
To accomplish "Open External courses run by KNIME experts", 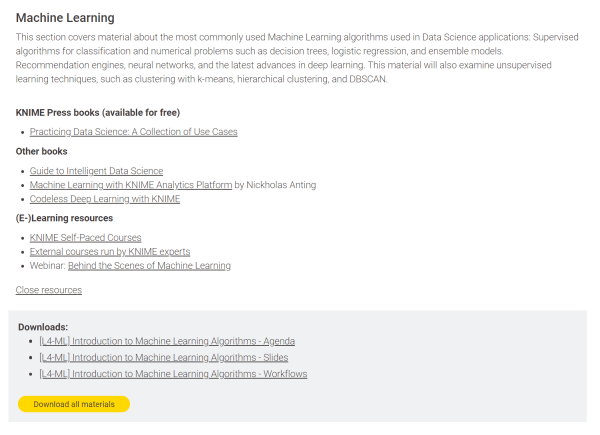I will click(110, 252).
